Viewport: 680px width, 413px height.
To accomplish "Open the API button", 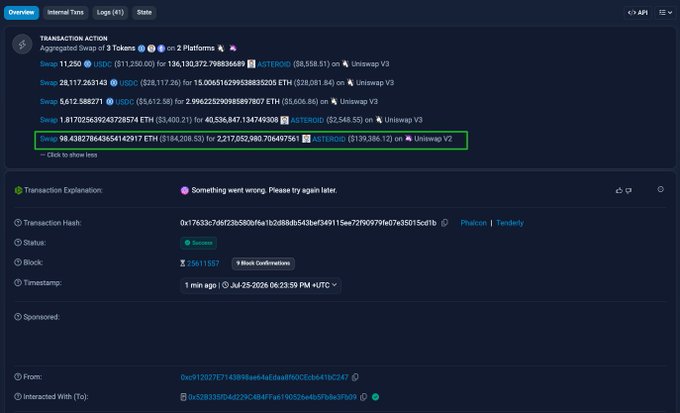I will [x=638, y=13].
